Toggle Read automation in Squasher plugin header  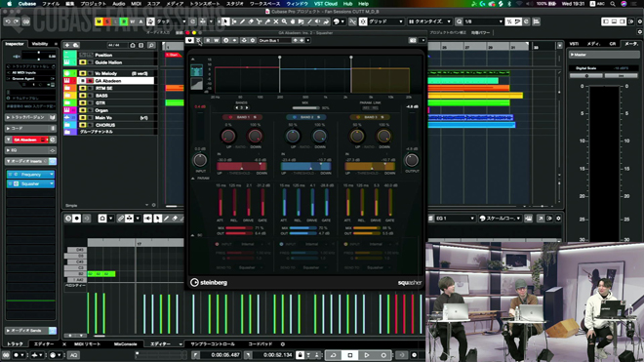coord(208,40)
